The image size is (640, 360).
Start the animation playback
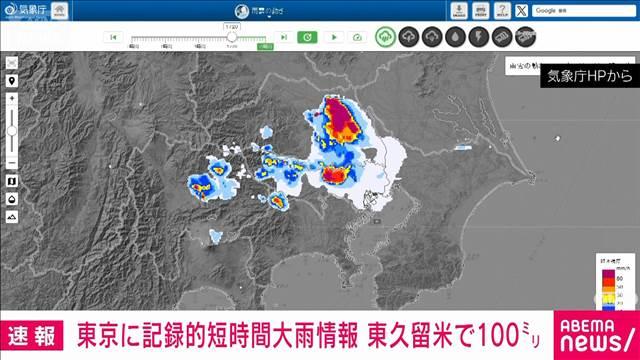tap(334, 37)
